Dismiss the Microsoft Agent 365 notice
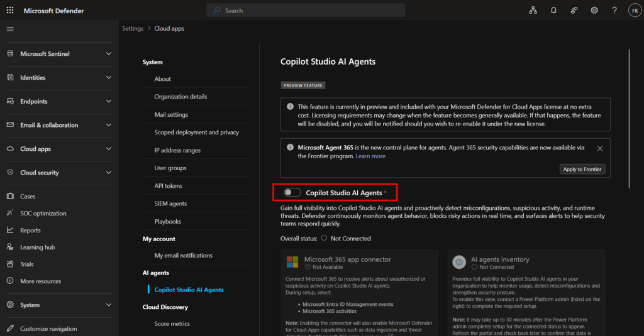Image resolution: width=644 pixels, height=336 pixels. (600, 148)
